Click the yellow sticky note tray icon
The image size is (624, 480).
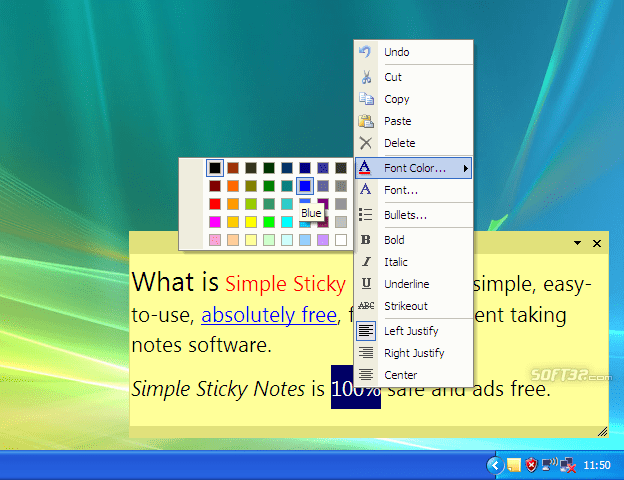click(514, 465)
